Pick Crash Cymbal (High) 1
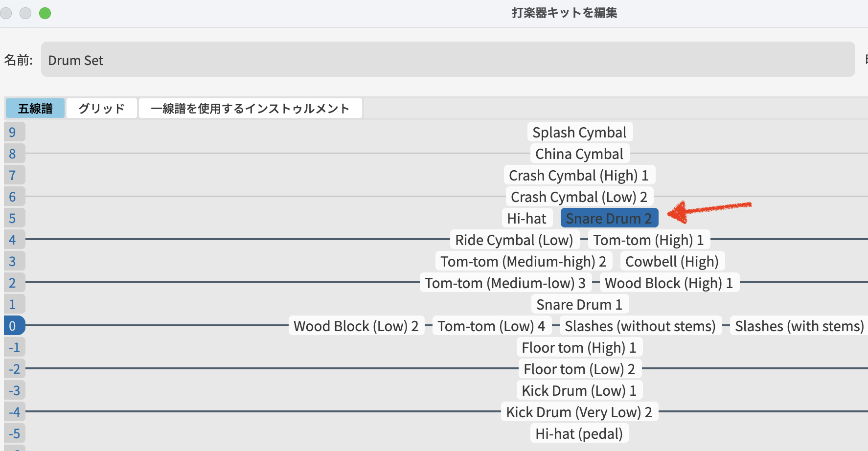Viewport: 868px width, 451px height. 579,175
